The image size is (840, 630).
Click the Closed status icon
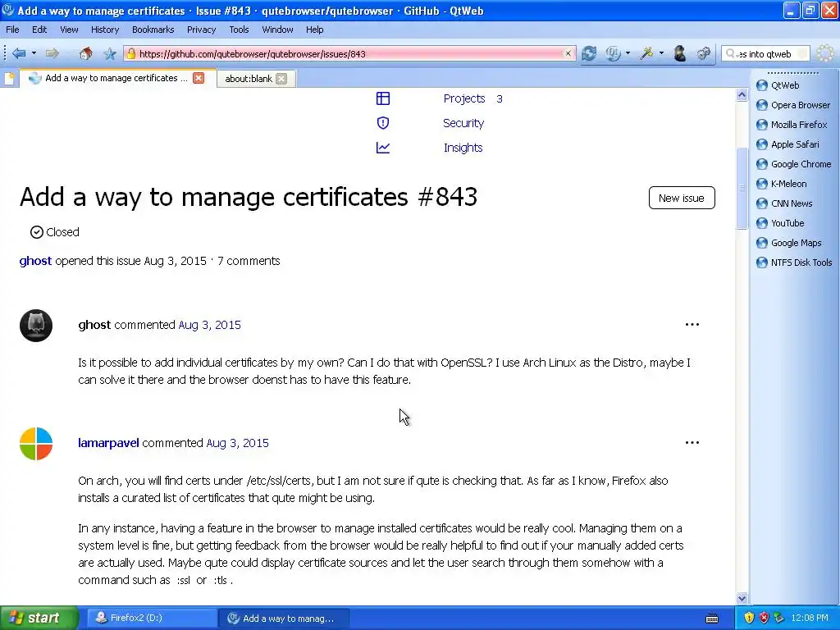click(36, 232)
